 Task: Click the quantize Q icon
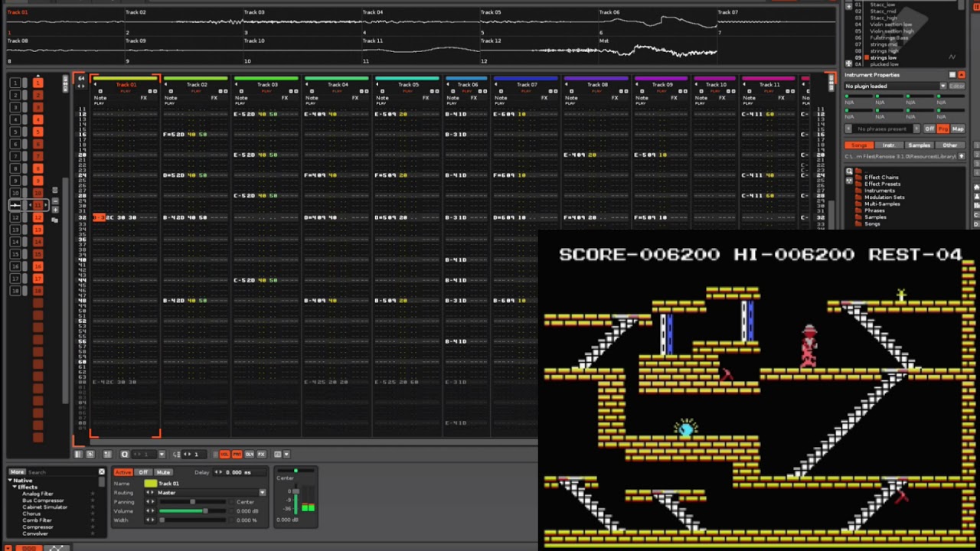tap(125, 454)
